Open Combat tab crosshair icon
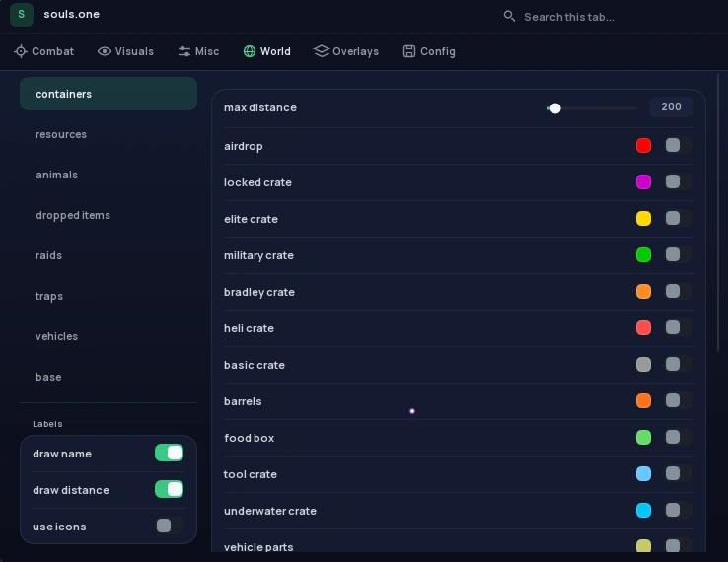The width and height of the screenshot is (728, 562). coord(21,51)
